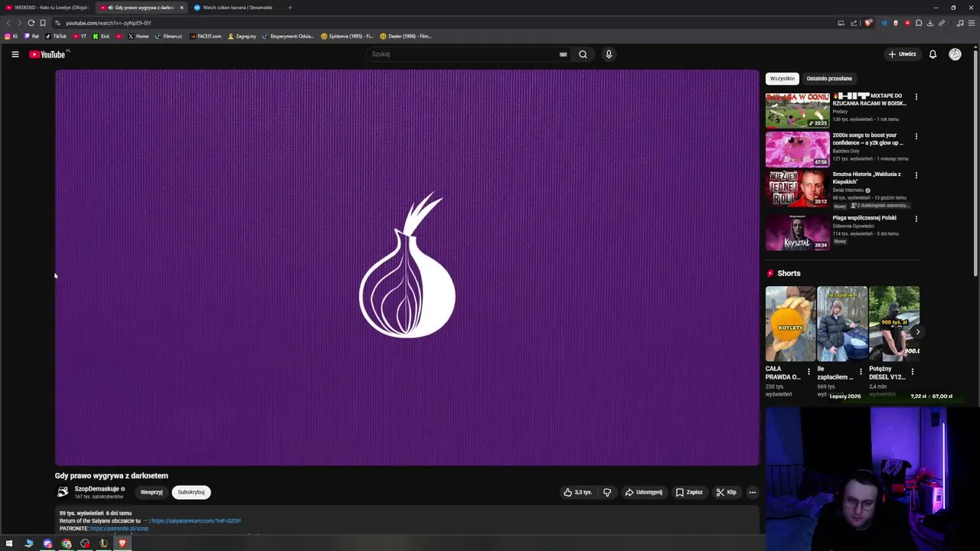Click the Utwórz create button

click(902, 54)
